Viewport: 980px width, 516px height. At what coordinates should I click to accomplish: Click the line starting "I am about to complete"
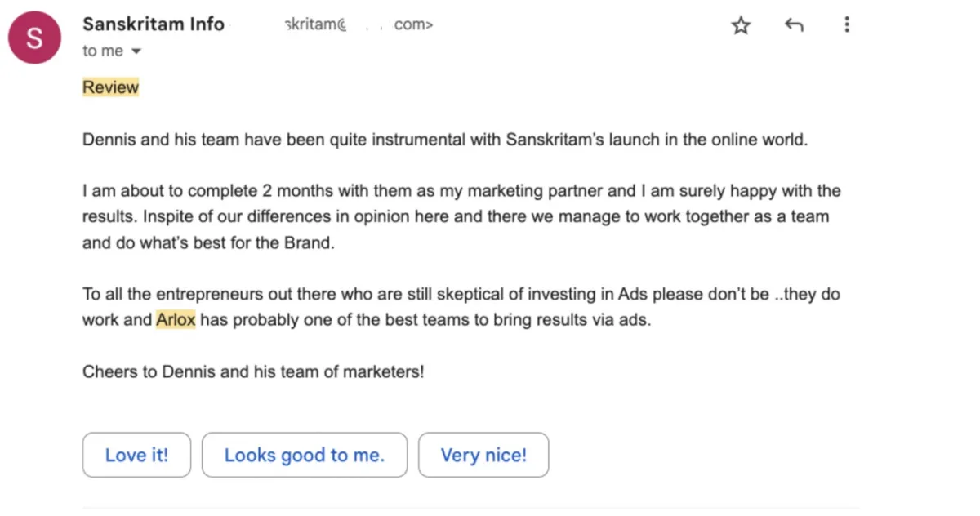coord(461,191)
